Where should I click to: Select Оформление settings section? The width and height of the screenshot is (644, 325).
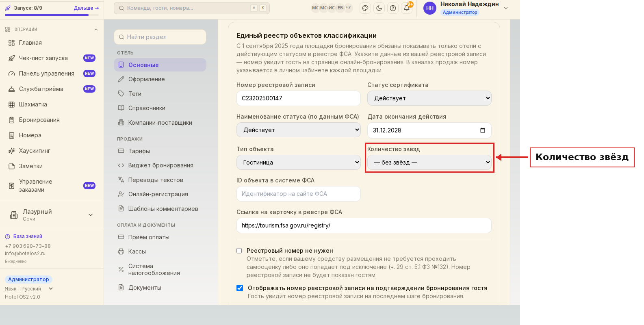pyautogui.click(x=160, y=79)
